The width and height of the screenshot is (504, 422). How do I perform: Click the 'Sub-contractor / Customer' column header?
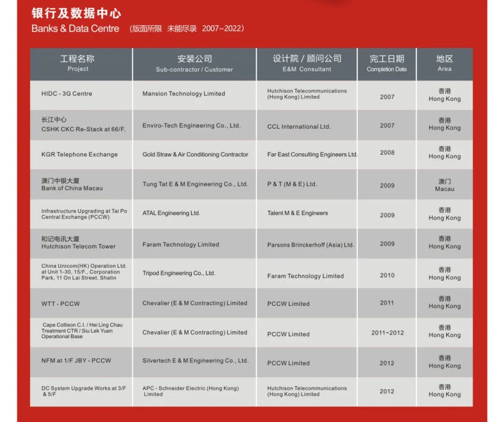point(195,63)
